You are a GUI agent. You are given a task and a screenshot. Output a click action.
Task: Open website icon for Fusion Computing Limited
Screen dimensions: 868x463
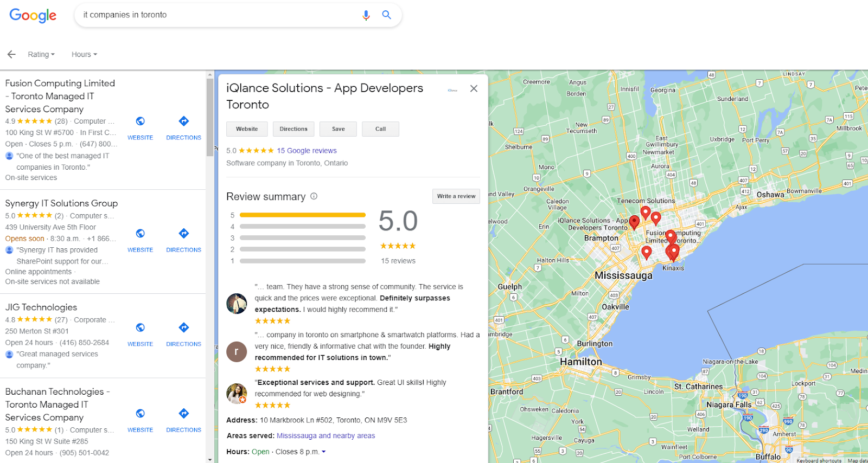pyautogui.click(x=140, y=121)
